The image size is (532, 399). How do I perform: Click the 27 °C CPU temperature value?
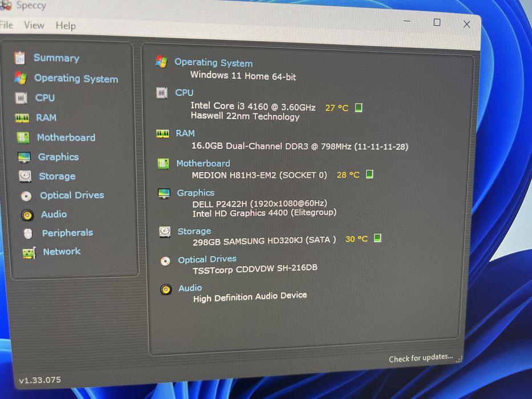coord(336,108)
